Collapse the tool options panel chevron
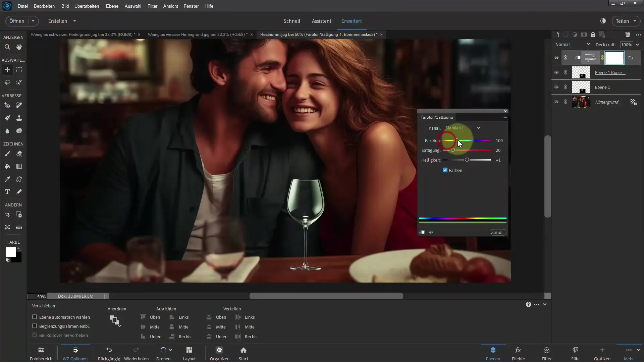644x362 pixels. 545,304
